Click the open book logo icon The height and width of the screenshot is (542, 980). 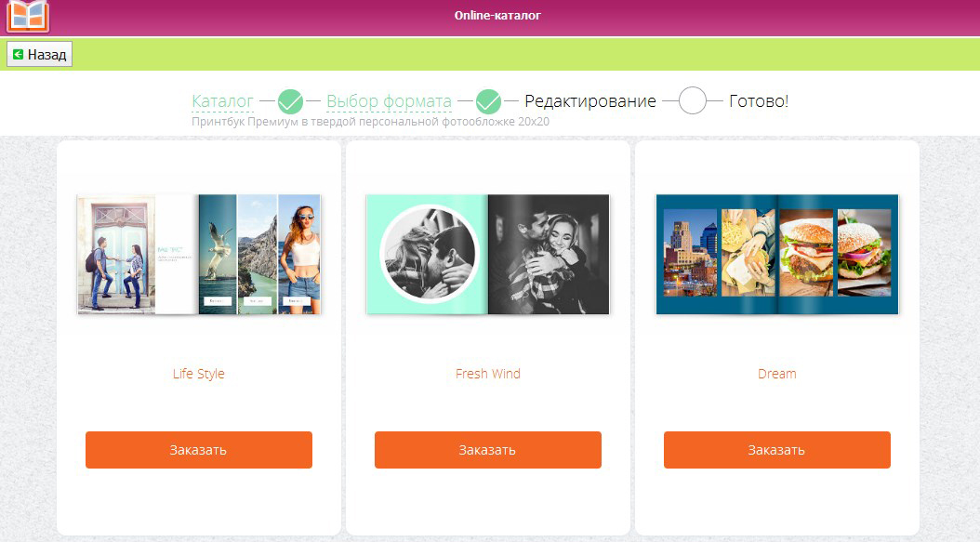(x=28, y=15)
